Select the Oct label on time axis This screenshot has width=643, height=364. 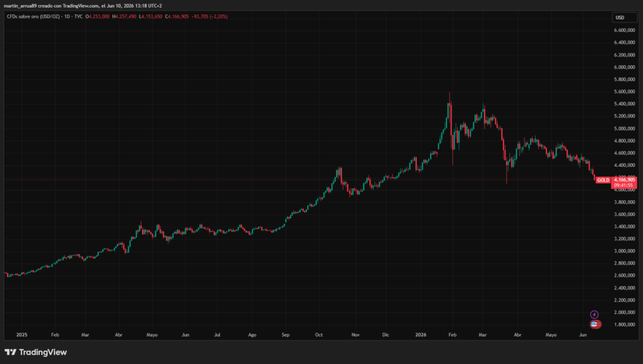click(x=318, y=335)
